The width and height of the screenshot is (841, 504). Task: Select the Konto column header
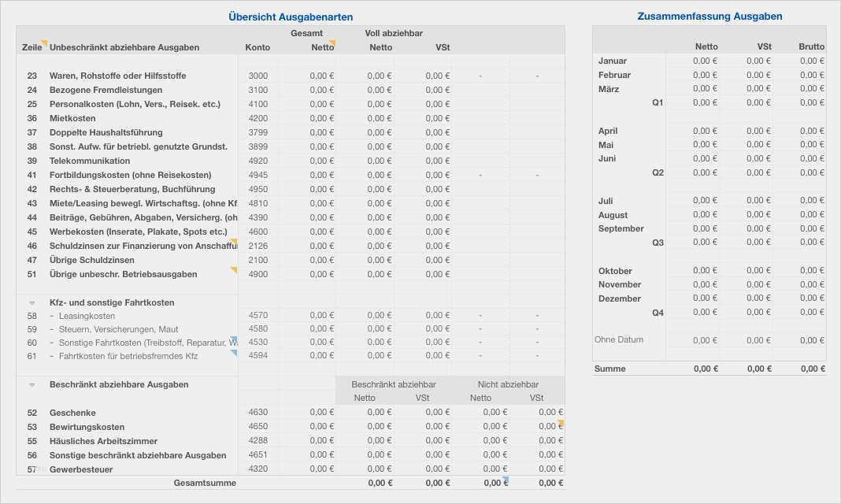point(257,47)
